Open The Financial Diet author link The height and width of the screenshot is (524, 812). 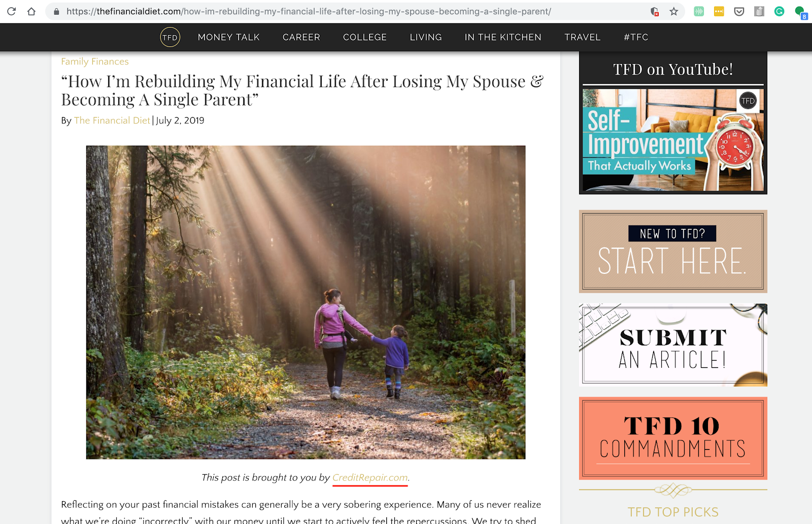(x=112, y=120)
